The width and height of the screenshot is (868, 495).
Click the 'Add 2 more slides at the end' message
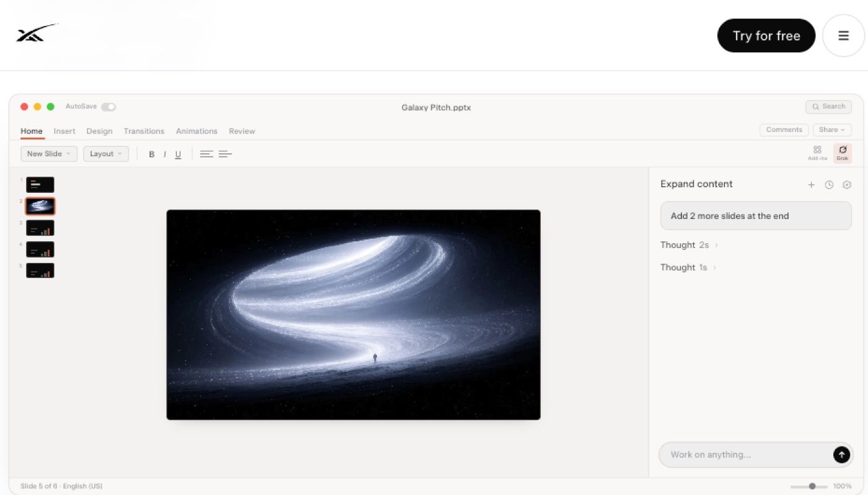(x=756, y=216)
